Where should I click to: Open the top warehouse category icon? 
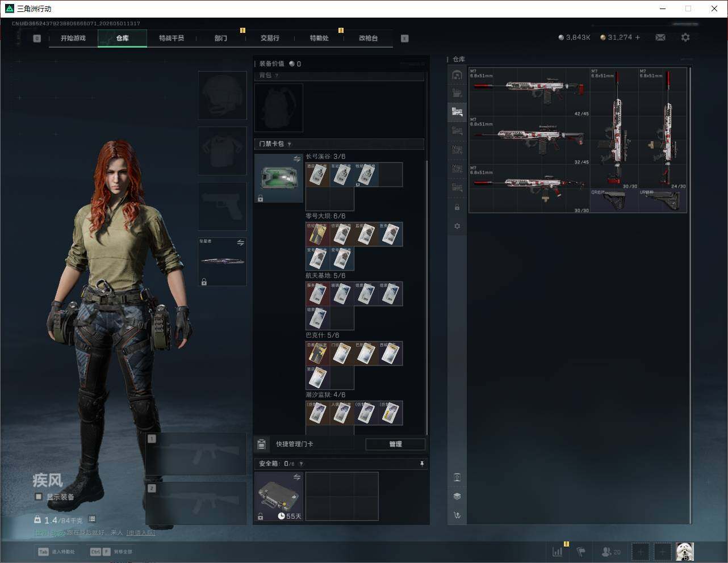(457, 75)
